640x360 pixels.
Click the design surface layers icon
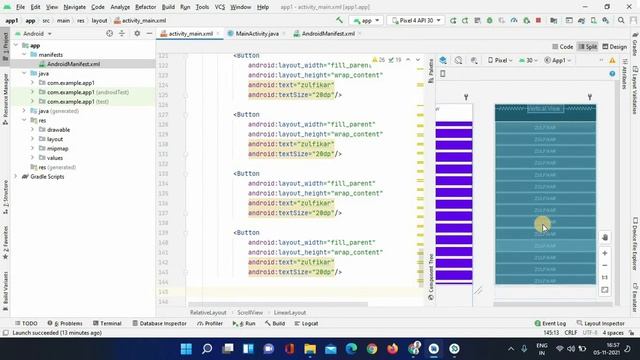[x=443, y=60]
